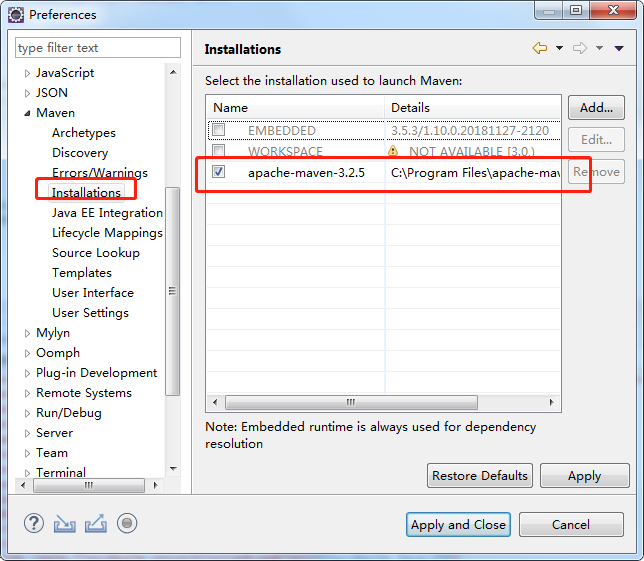
Task: Click the tree horizontal scroll left arrow
Action: coord(23,485)
